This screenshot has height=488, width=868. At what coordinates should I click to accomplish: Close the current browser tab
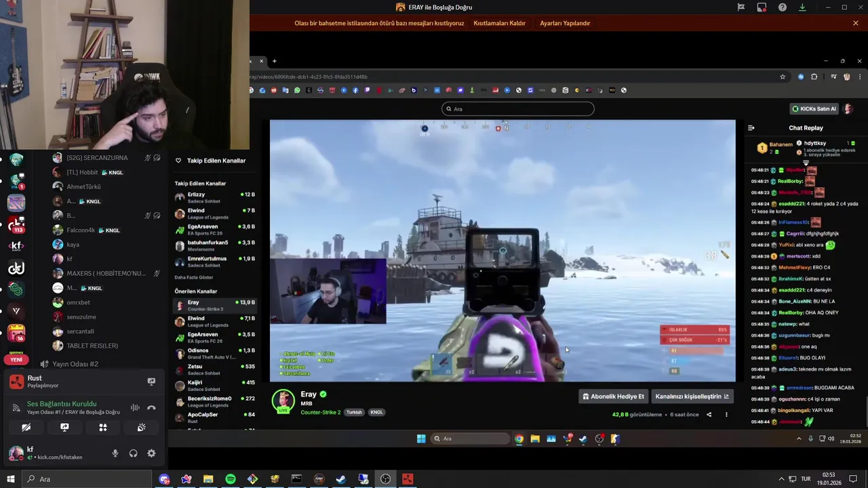click(x=261, y=61)
